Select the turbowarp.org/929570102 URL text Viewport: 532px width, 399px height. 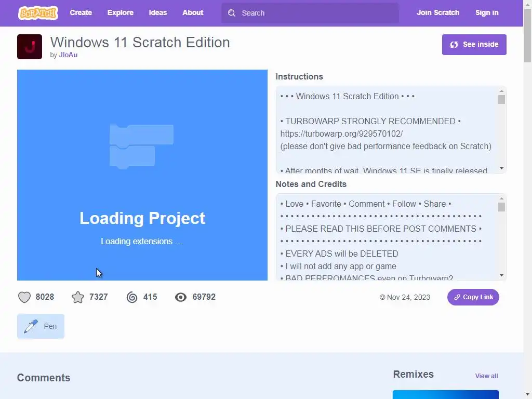341,134
